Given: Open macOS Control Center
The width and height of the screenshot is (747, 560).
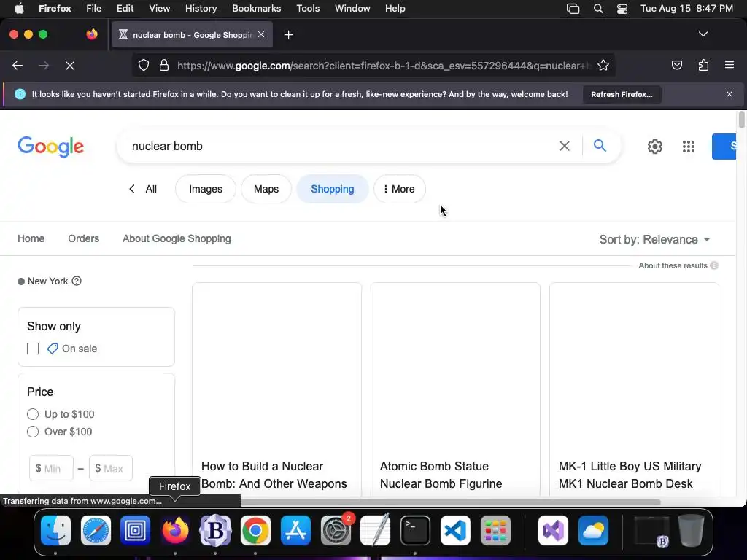Looking at the screenshot, I should (622, 9).
